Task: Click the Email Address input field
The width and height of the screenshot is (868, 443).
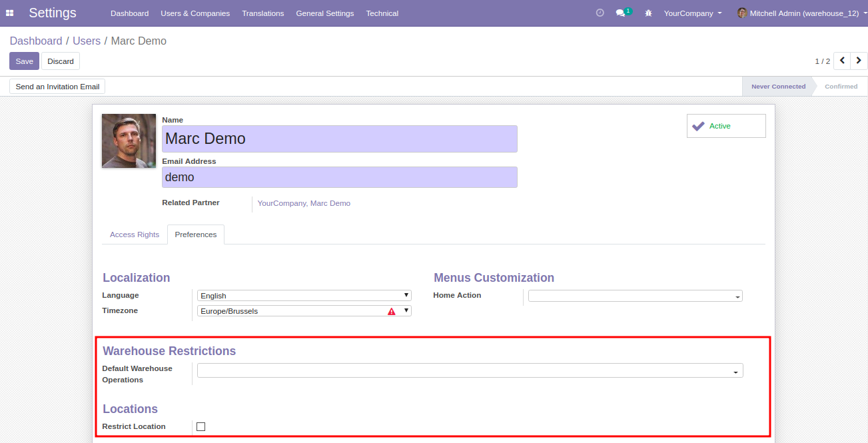Action: 339,177
